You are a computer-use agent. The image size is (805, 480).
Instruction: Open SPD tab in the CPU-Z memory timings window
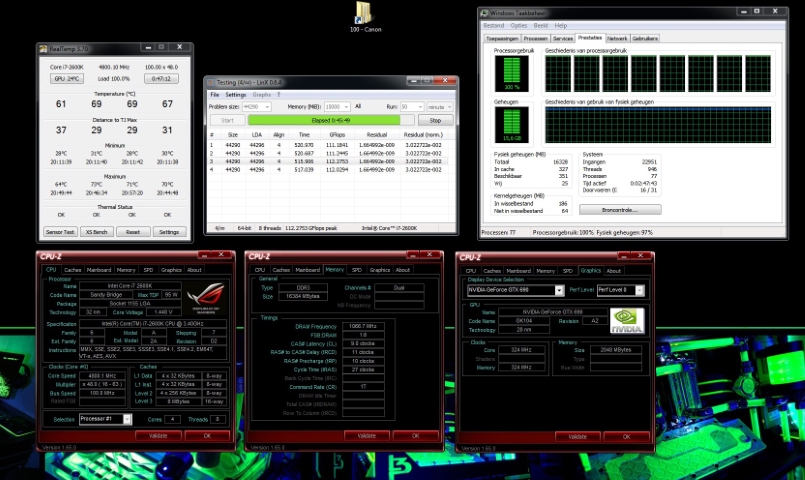coord(357,270)
